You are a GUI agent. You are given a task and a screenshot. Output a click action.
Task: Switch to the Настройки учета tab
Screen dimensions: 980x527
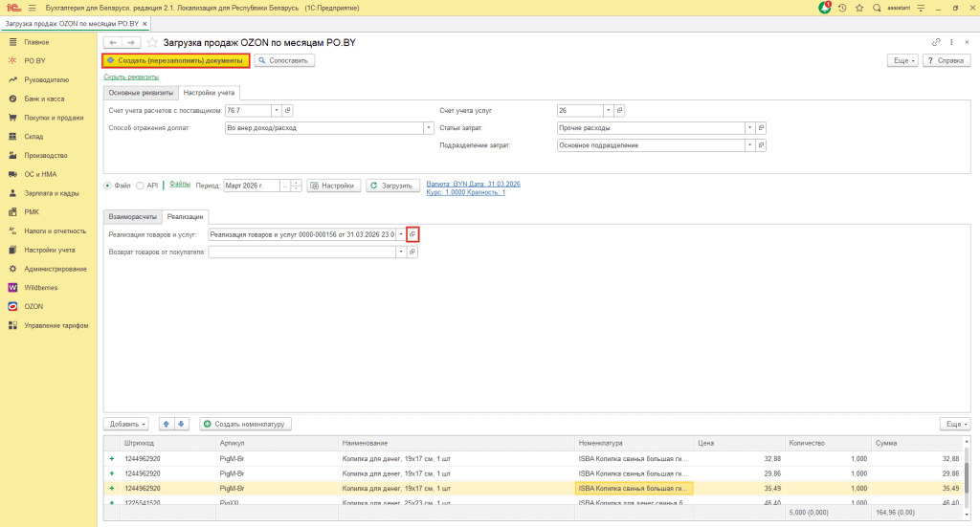click(x=209, y=93)
